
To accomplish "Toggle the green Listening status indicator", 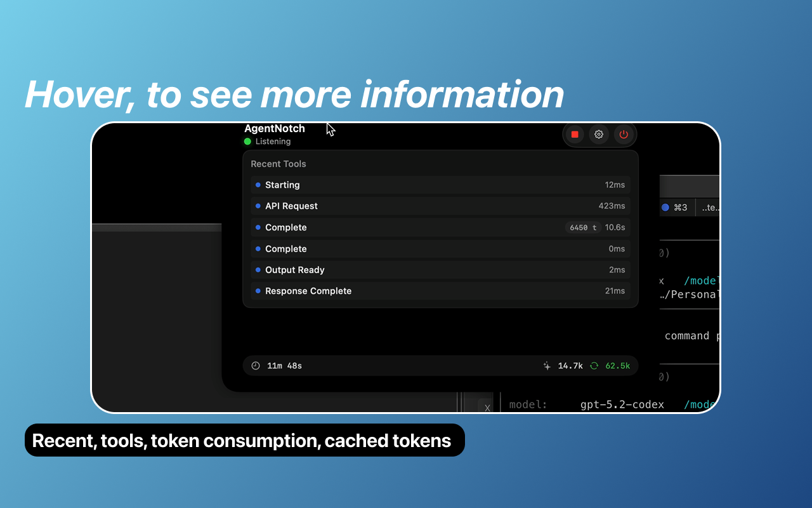I will (247, 141).
